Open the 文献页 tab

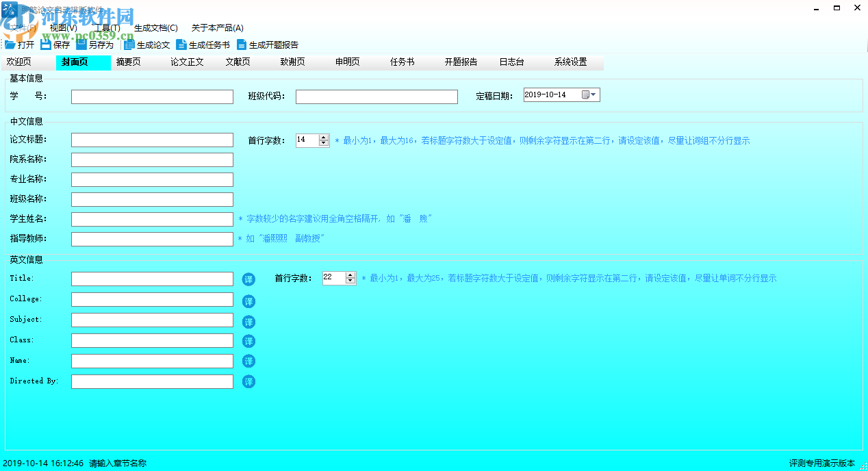[247, 62]
